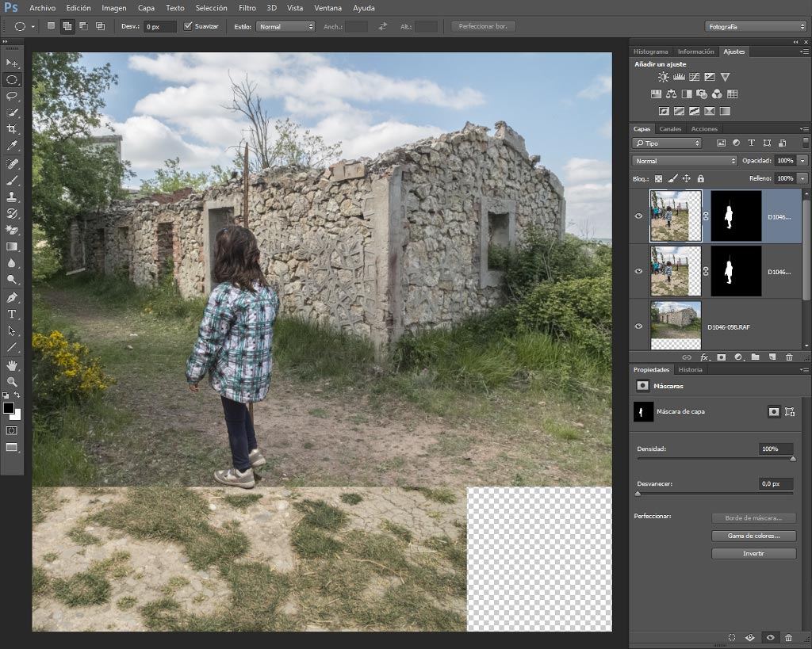The image size is (812, 649).
Task: Toggle Quick Mask mode
Action: click(x=11, y=430)
